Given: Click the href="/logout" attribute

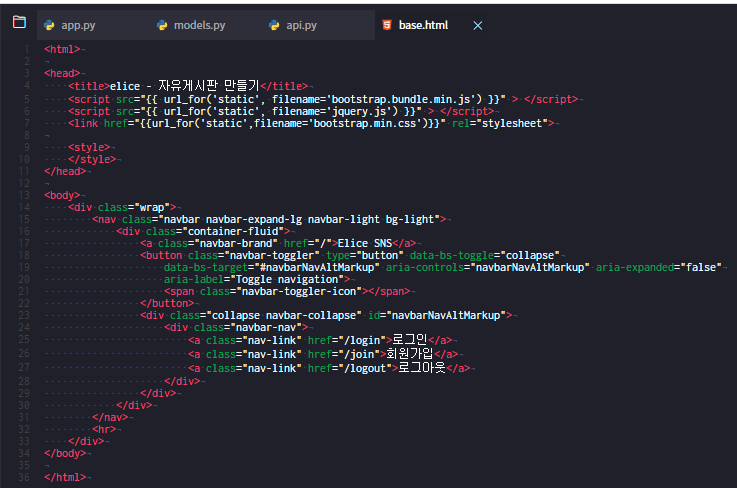Looking at the screenshot, I should pyautogui.click(x=350, y=368).
